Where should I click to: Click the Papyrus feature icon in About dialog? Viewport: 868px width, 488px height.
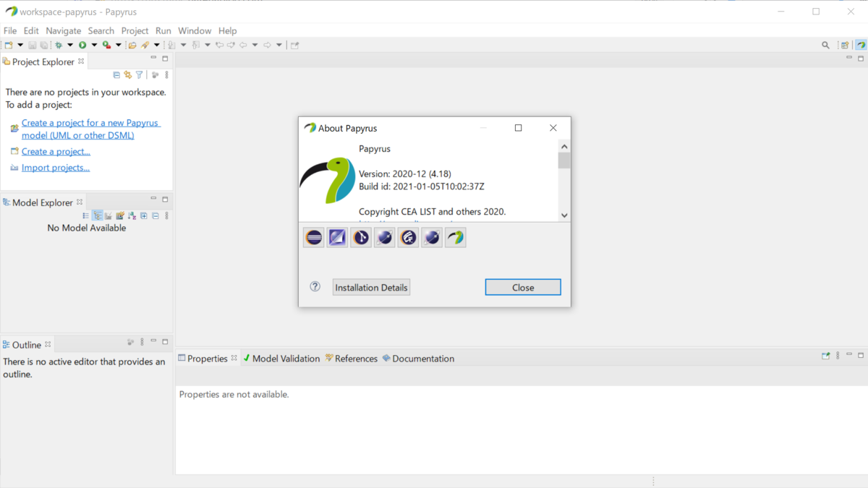point(456,237)
